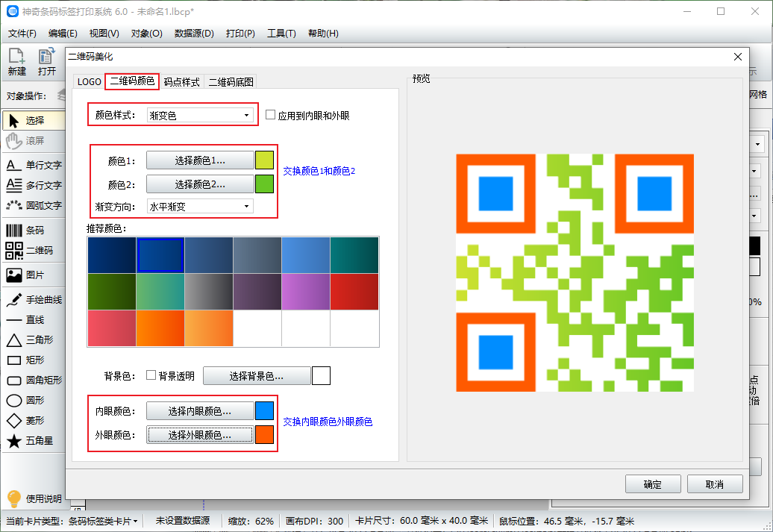The height and width of the screenshot is (532, 773).
Task: Select the arrow Select (选择) tool
Action: pos(34,120)
